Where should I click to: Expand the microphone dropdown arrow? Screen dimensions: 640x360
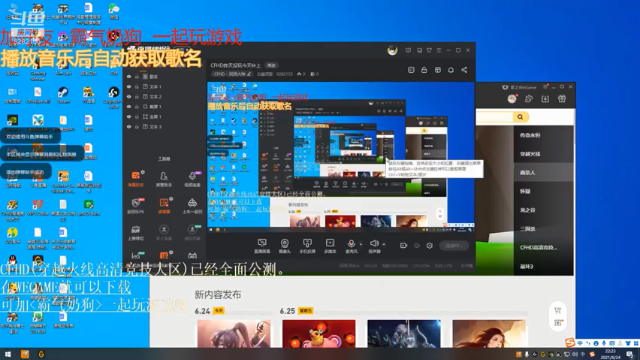pyautogui.click(x=360, y=244)
